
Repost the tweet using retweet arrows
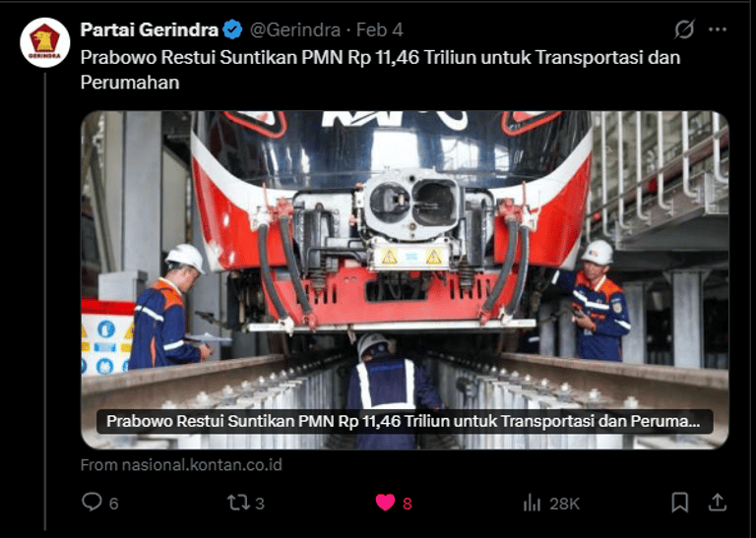pos(237,503)
